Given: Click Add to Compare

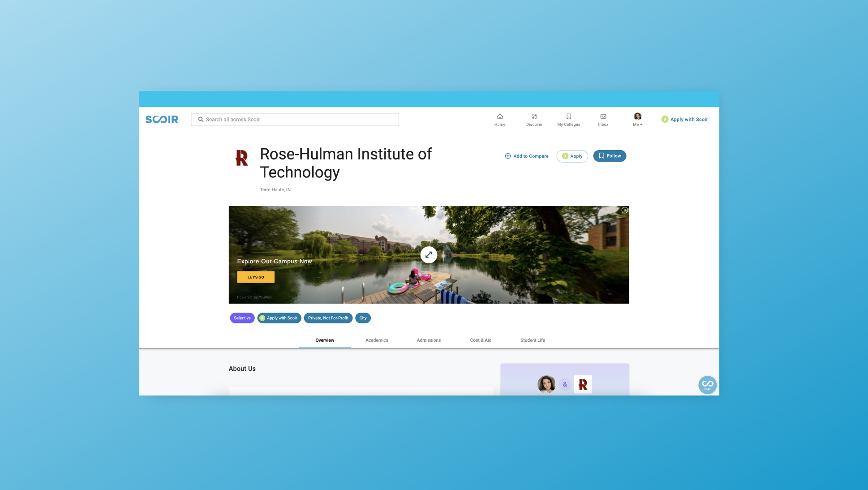Looking at the screenshot, I should pos(527,156).
